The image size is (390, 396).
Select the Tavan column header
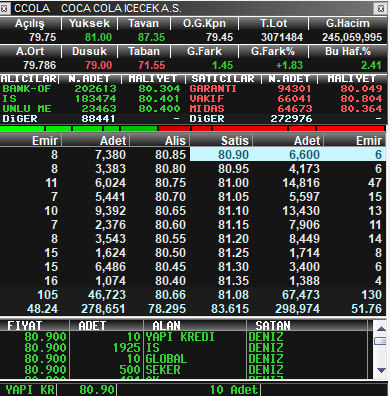pos(144,23)
